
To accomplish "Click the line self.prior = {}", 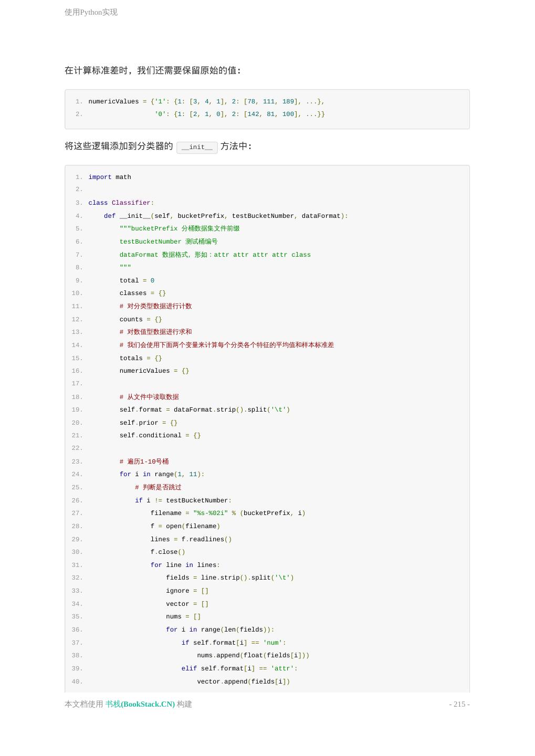I will click(149, 423).
